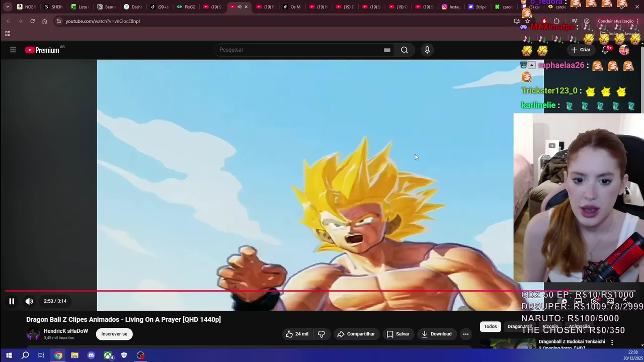Pause the video

12,301
